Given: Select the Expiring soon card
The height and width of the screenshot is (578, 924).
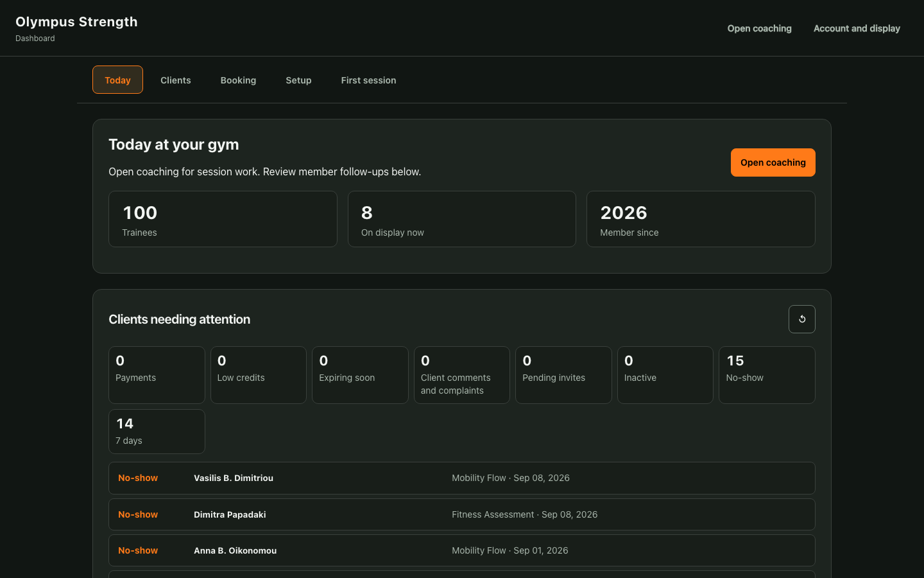Looking at the screenshot, I should point(360,375).
